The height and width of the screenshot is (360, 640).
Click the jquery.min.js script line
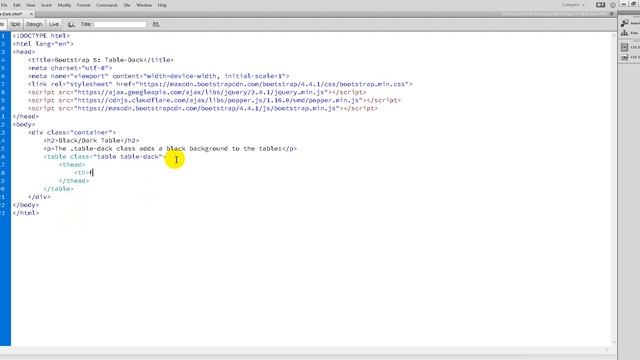click(197, 92)
